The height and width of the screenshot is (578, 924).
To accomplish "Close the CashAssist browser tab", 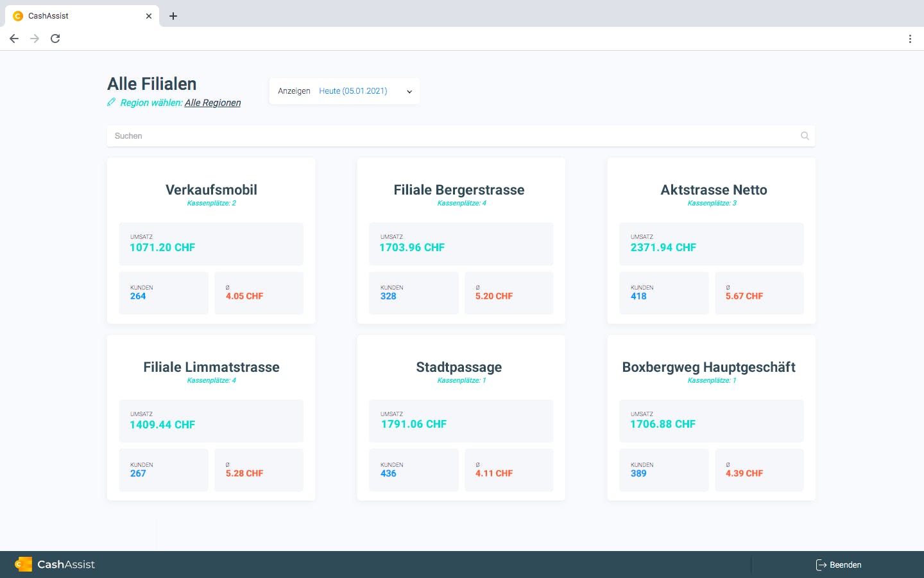I will [x=149, y=16].
